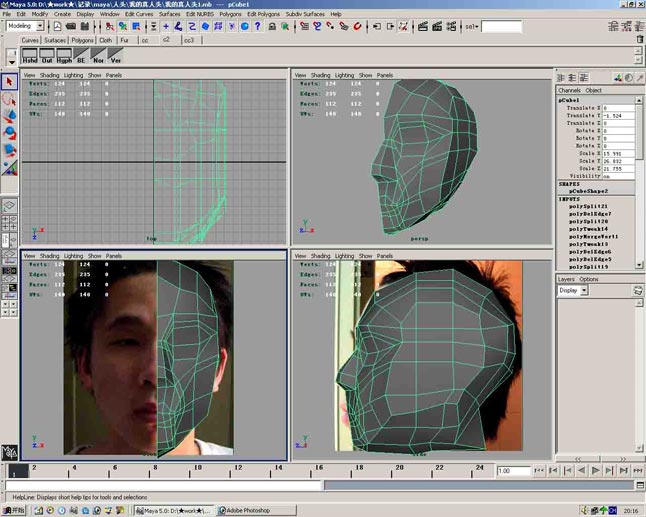Open Shading menu in perspective panel
646x517 pixels.
tap(321, 75)
